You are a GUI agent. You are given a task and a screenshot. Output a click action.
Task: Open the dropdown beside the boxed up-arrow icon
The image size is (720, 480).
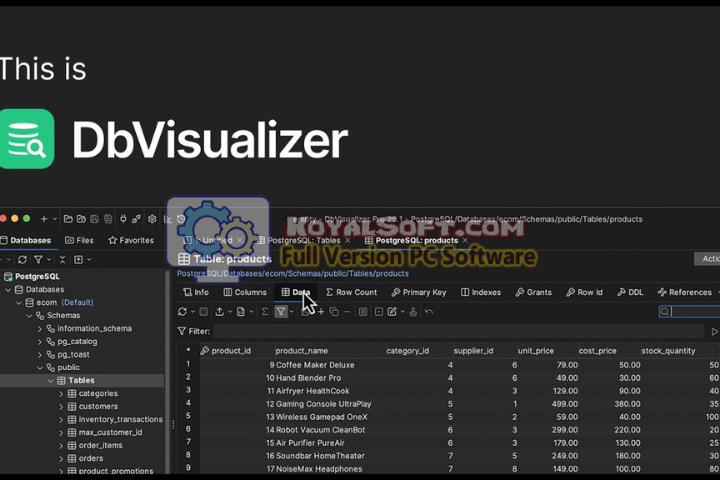[89, 260]
